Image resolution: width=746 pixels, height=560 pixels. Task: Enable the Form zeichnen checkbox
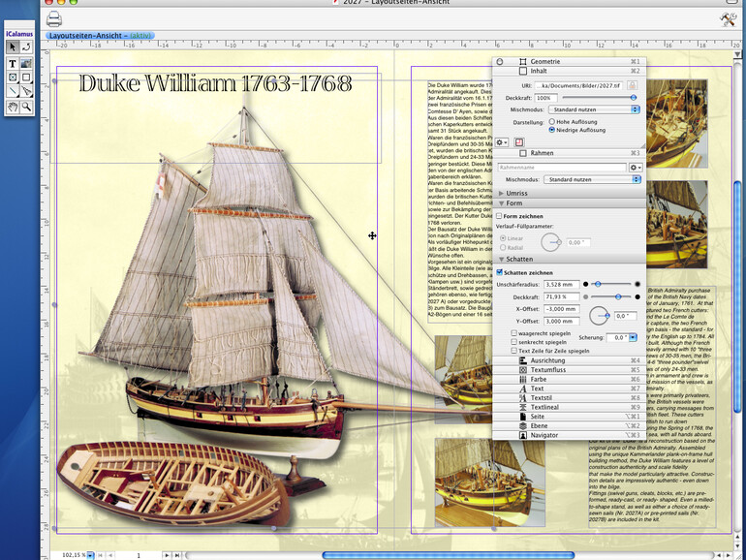coord(500,216)
